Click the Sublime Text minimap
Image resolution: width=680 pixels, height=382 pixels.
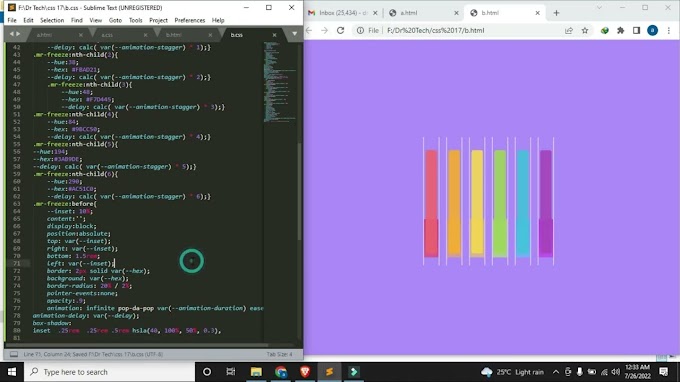(x=280, y=82)
